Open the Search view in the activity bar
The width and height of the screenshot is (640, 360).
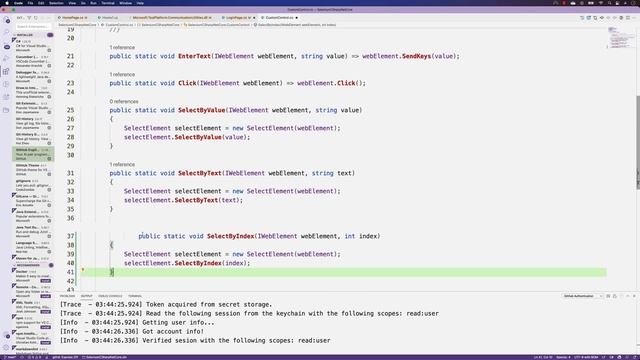click(x=7, y=33)
